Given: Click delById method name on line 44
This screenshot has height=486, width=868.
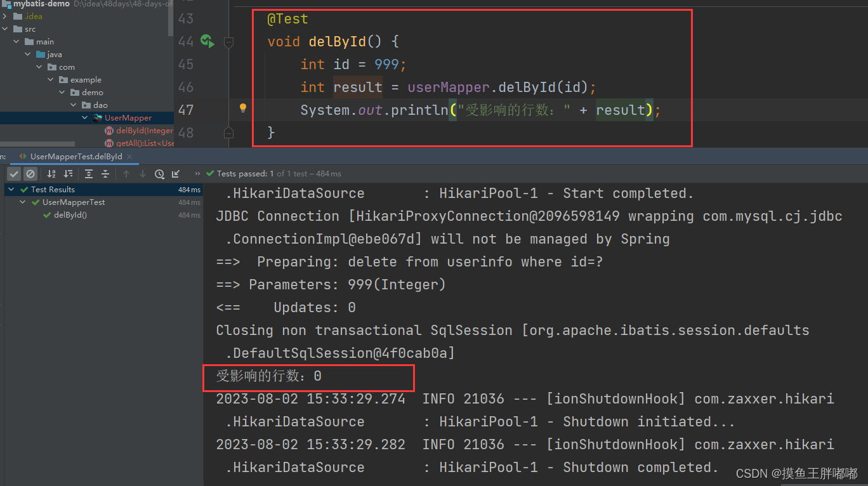Looking at the screenshot, I should 338,42.
